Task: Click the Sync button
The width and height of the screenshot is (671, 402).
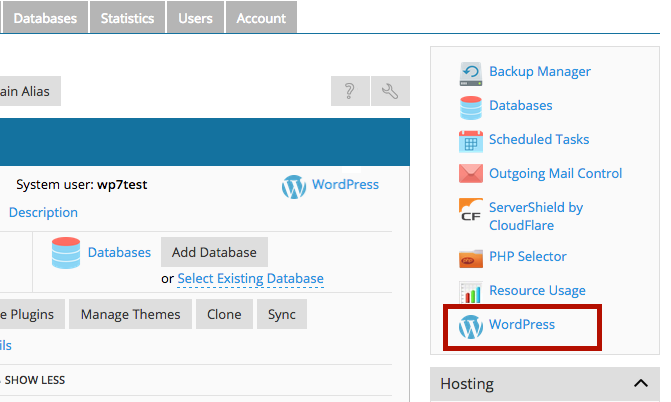Action: tap(282, 314)
